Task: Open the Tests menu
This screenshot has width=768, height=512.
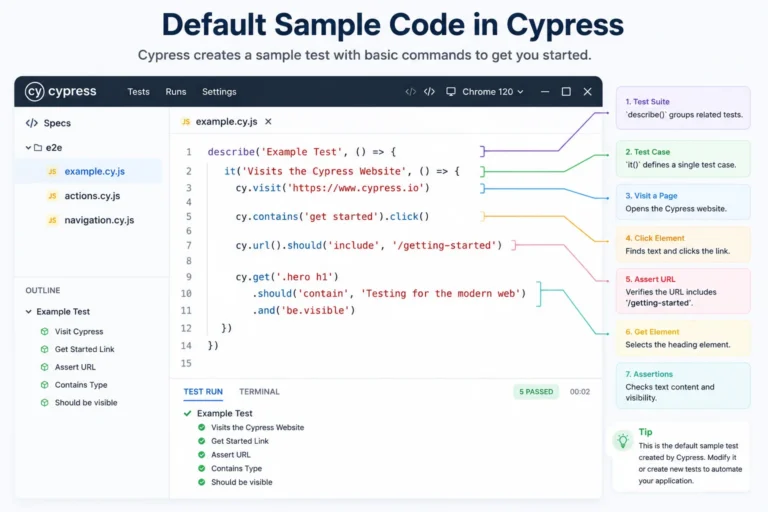Action: pyautogui.click(x=138, y=92)
